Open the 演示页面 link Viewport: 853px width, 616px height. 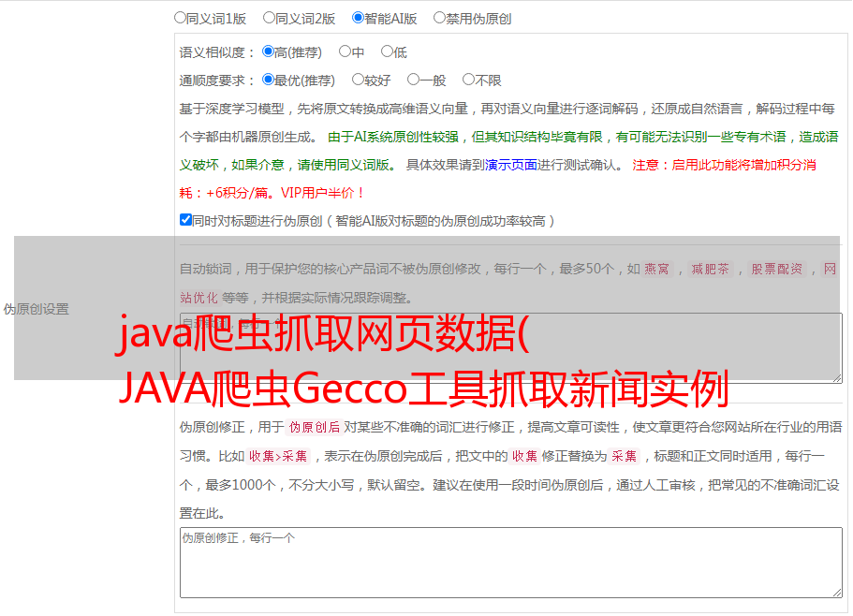pos(511,165)
